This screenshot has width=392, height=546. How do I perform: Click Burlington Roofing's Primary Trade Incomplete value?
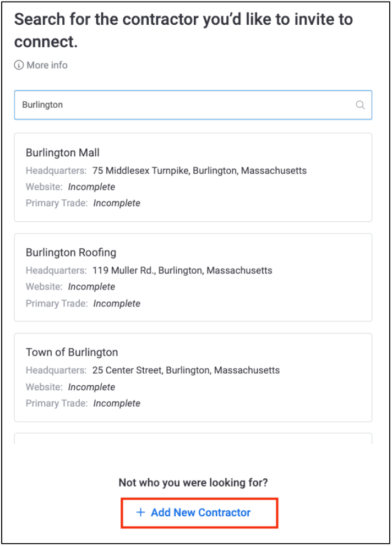pos(117,303)
